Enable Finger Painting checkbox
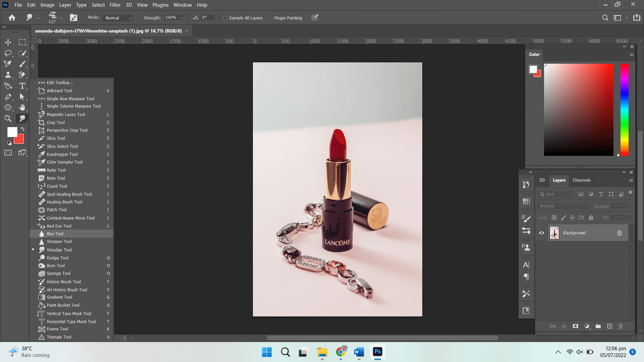 [270, 18]
